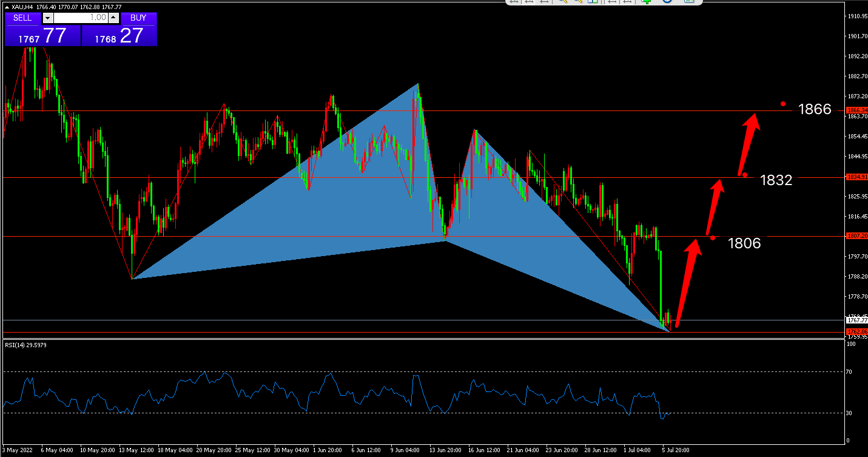Click the sell price 1767 77 tile
This screenshot has width=868, height=457.
click(42, 36)
